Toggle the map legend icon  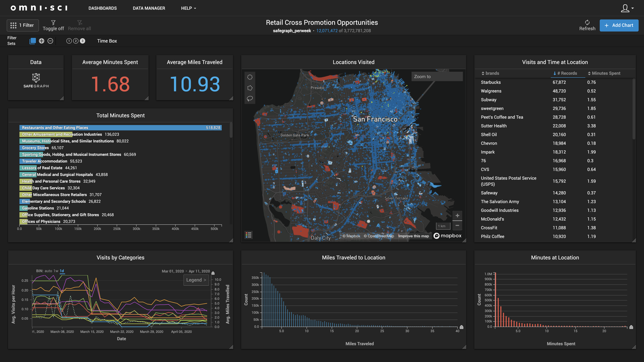click(249, 235)
